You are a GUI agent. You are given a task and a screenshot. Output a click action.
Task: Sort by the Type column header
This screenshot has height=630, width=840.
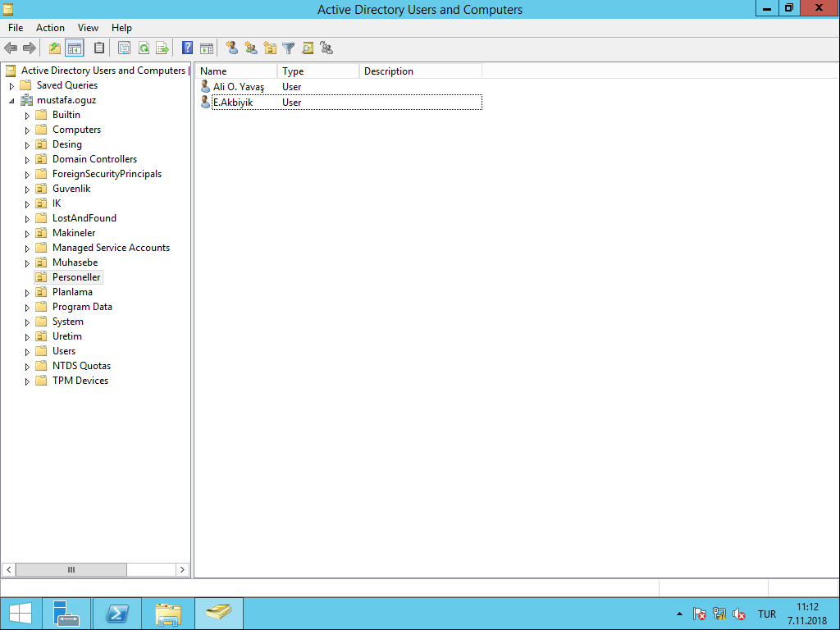(x=318, y=71)
